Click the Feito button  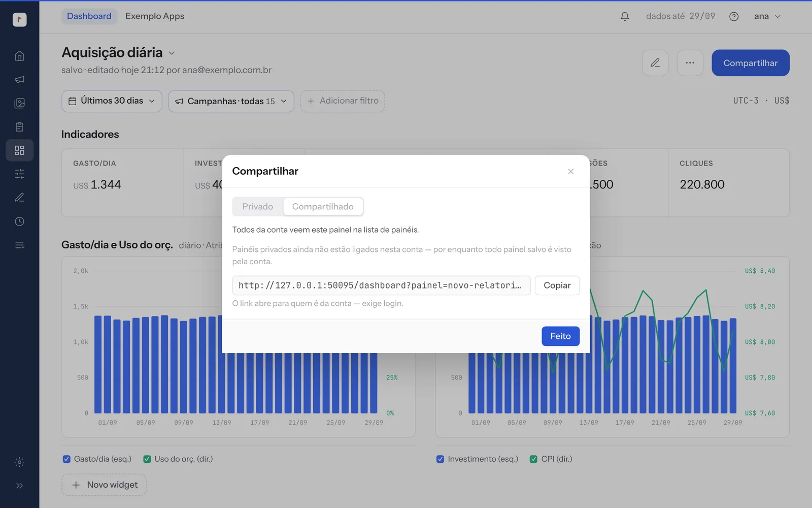pos(560,336)
